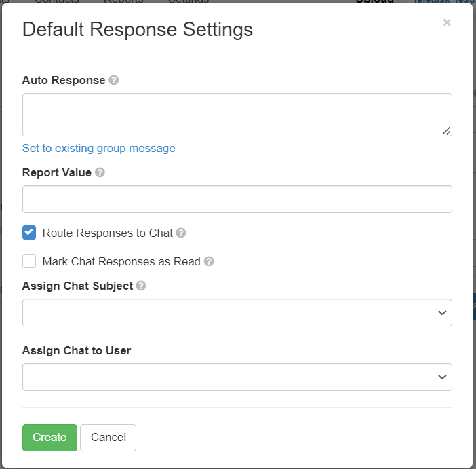The height and width of the screenshot is (469, 476).
Task: Show the Assign Chat Subject help tooltip icon
Action: pyautogui.click(x=141, y=286)
